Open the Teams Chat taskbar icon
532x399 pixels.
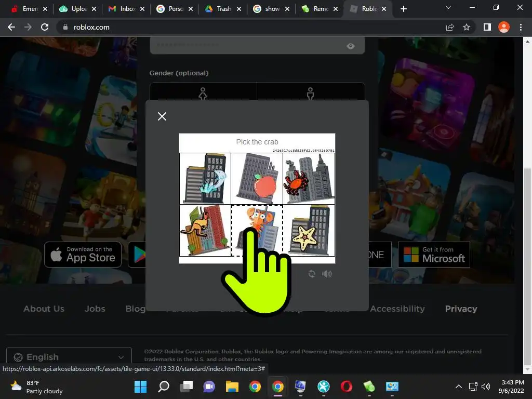coord(209,387)
